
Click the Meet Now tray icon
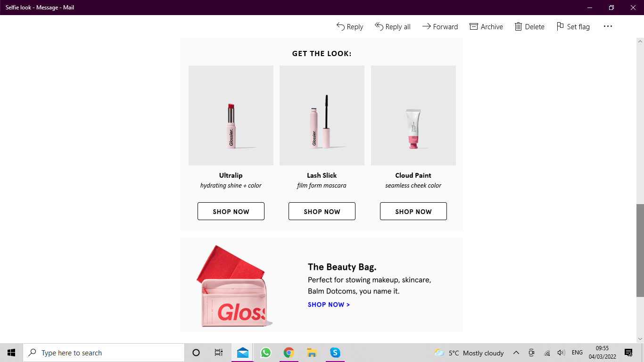click(531, 353)
